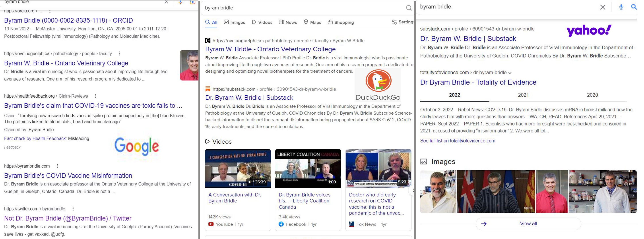Open Yahoo image of man in red shirt
Image resolution: width=644 pixels, height=239 pixels.
(552, 192)
